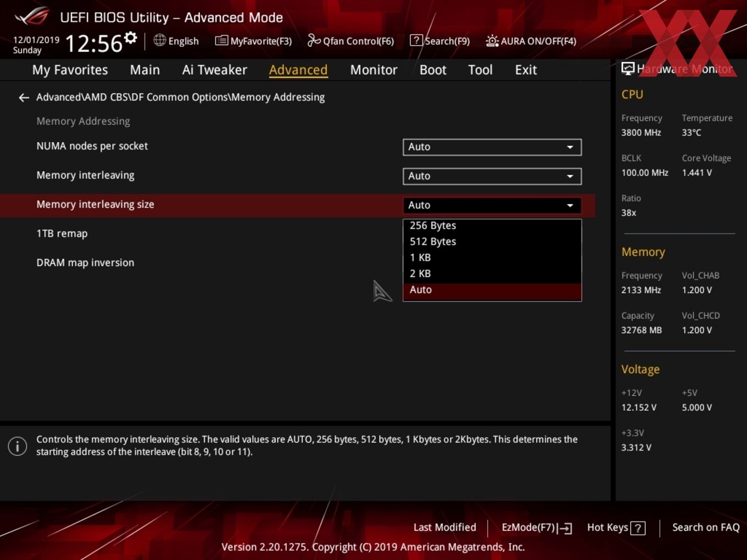Click Search on FAQ link
The image size is (747, 560).
click(x=706, y=528)
